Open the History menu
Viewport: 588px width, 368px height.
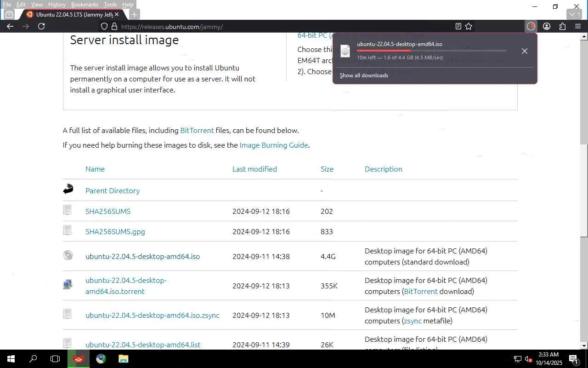click(57, 5)
